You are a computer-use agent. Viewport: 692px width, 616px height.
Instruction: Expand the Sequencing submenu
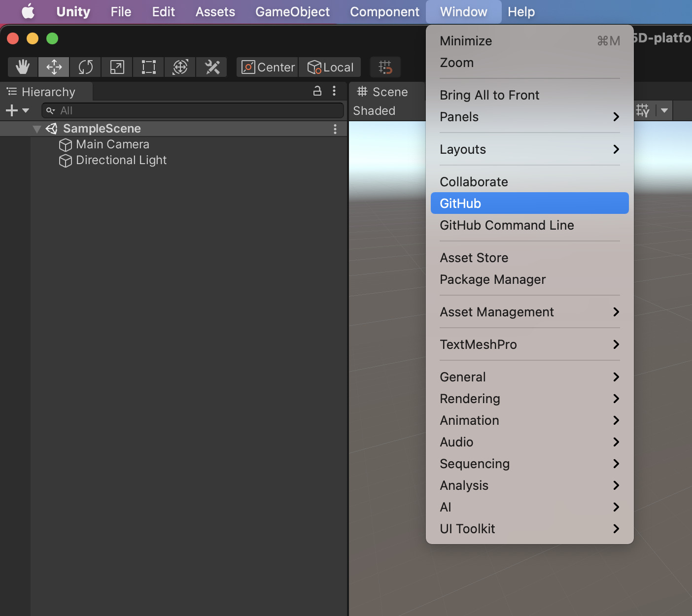529,464
